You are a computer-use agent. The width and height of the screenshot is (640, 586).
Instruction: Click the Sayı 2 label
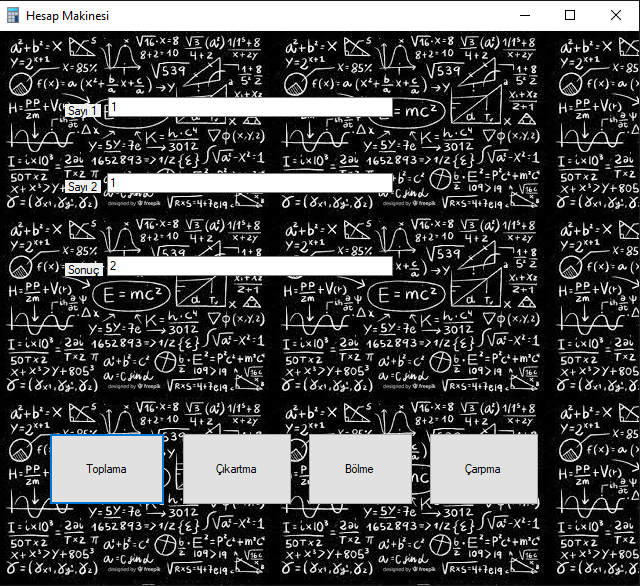point(82,186)
